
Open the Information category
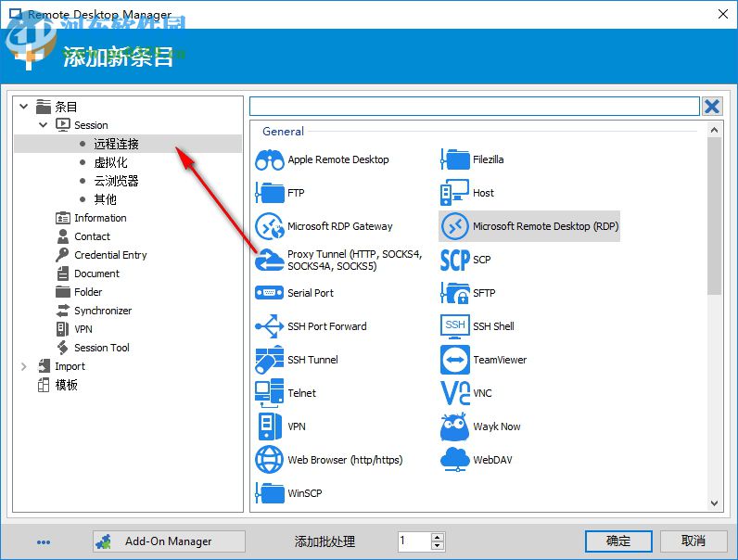click(100, 218)
